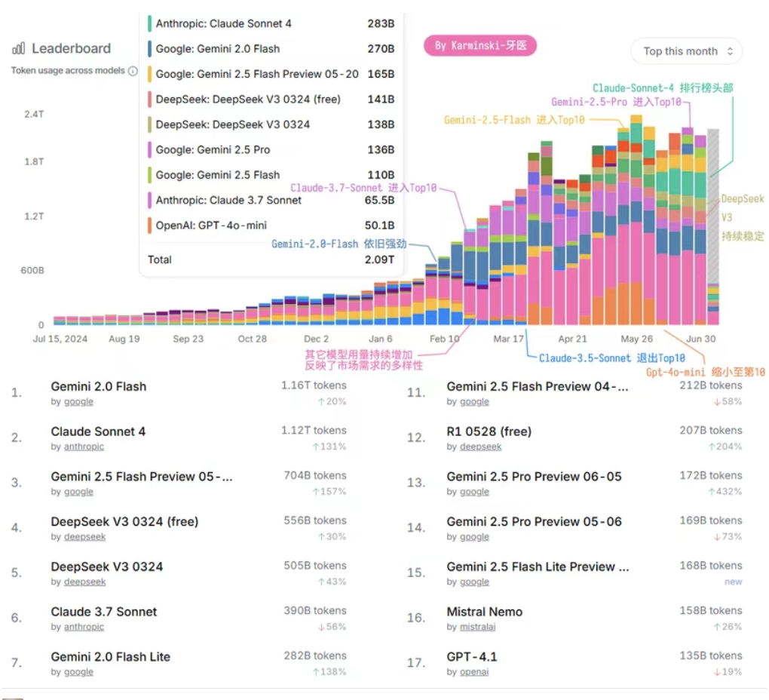Screen dimensions: 769x700
Task: Click the 'Mar 17' x-axis label
Action: (509, 339)
